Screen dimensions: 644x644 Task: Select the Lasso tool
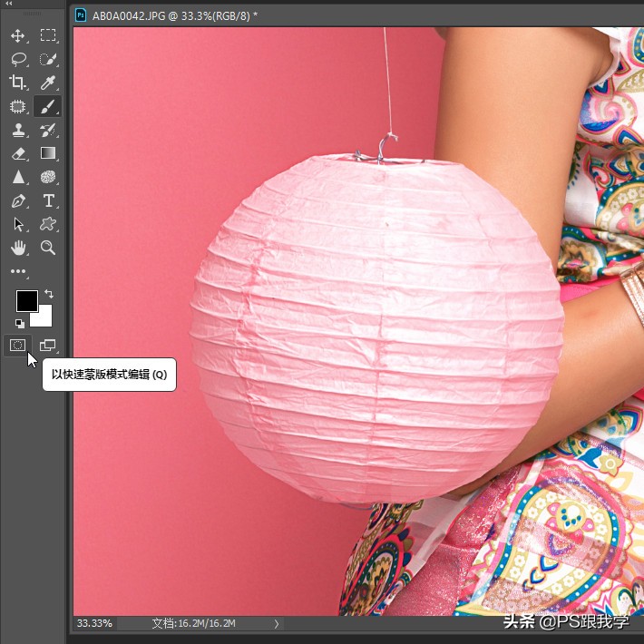(x=17, y=59)
